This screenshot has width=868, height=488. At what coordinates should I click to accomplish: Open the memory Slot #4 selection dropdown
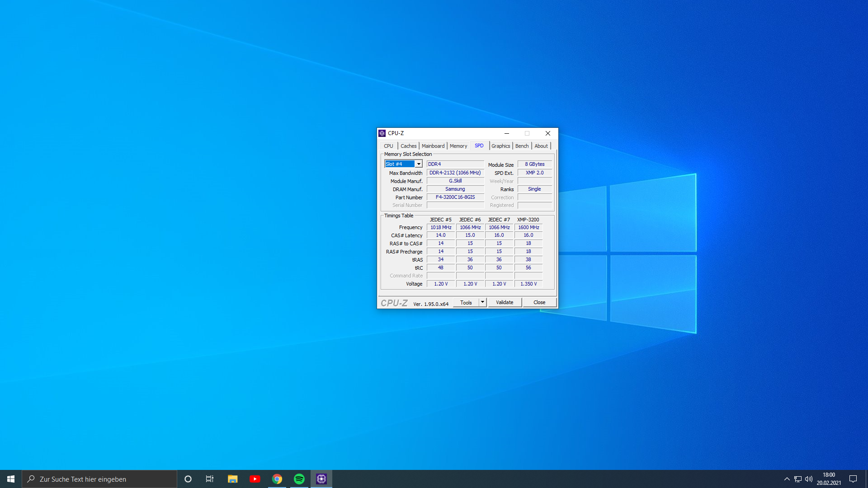418,164
